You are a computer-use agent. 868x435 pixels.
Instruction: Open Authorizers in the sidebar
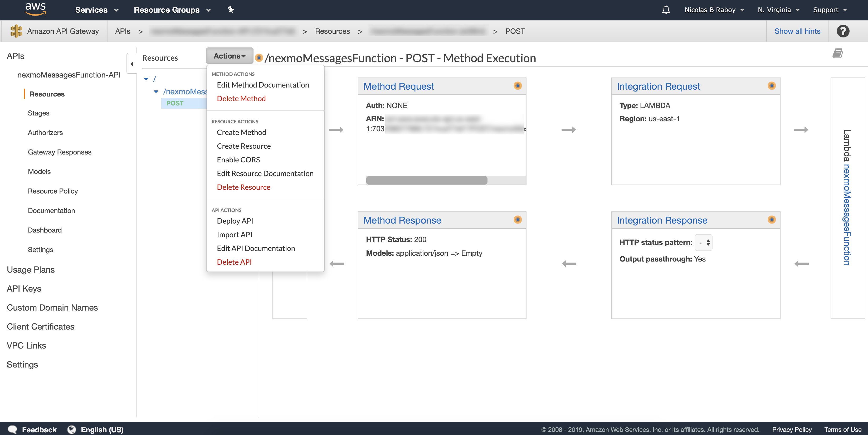pyautogui.click(x=46, y=133)
